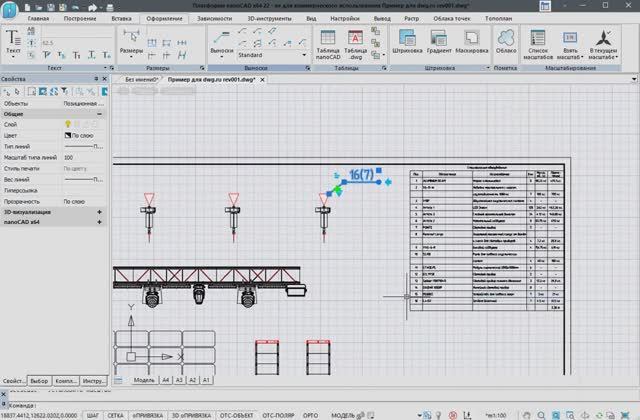This screenshot has height=420, width=640.
Task: Toggle ОРТО orthogonal mode
Action: pos(310,415)
